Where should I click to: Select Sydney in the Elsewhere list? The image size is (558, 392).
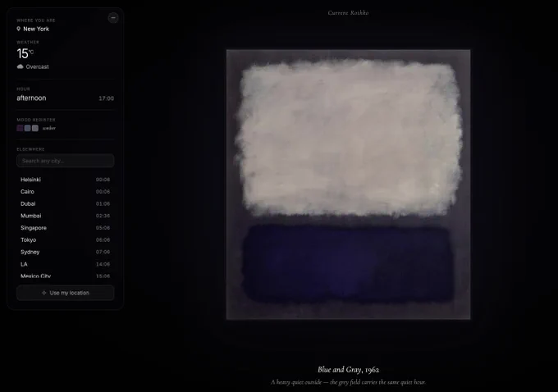pos(65,253)
